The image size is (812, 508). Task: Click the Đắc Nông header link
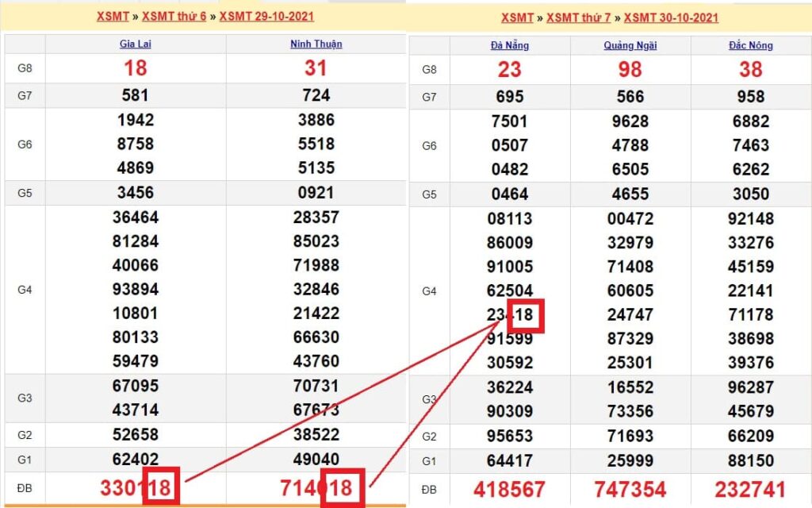point(750,46)
